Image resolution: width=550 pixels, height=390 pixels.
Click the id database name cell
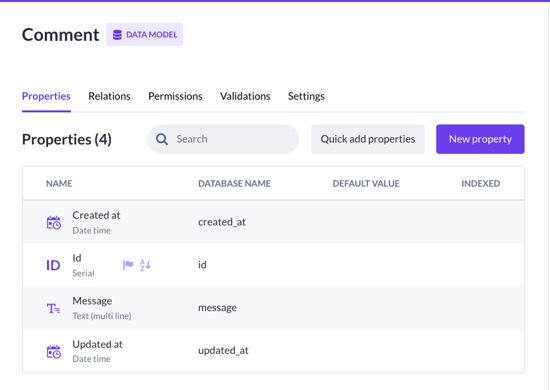coord(202,265)
